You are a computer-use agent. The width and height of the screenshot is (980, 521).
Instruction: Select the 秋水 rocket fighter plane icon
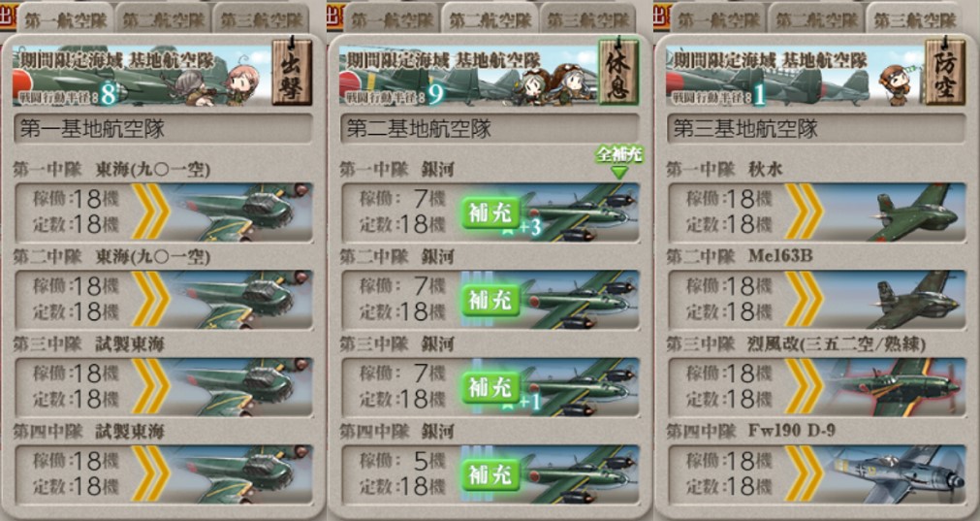pos(916,212)
